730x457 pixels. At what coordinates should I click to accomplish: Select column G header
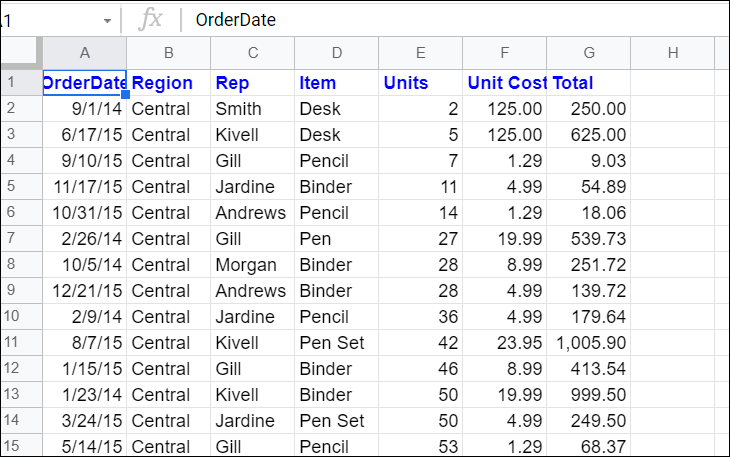pos(589,53)
